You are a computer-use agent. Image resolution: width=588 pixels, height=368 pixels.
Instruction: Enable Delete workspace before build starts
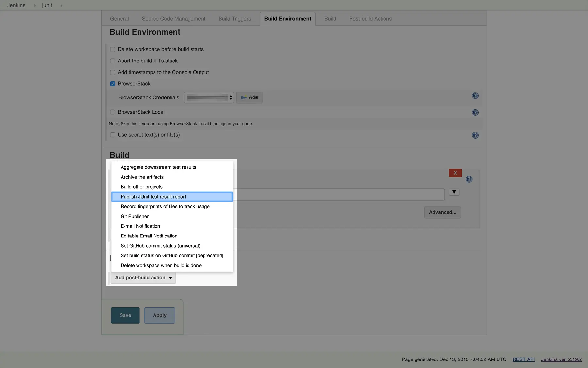coord(113,50)
